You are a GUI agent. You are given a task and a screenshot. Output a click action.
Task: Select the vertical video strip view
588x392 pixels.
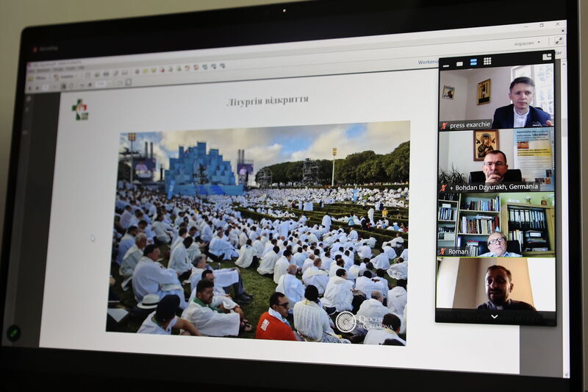coord(475,62)
